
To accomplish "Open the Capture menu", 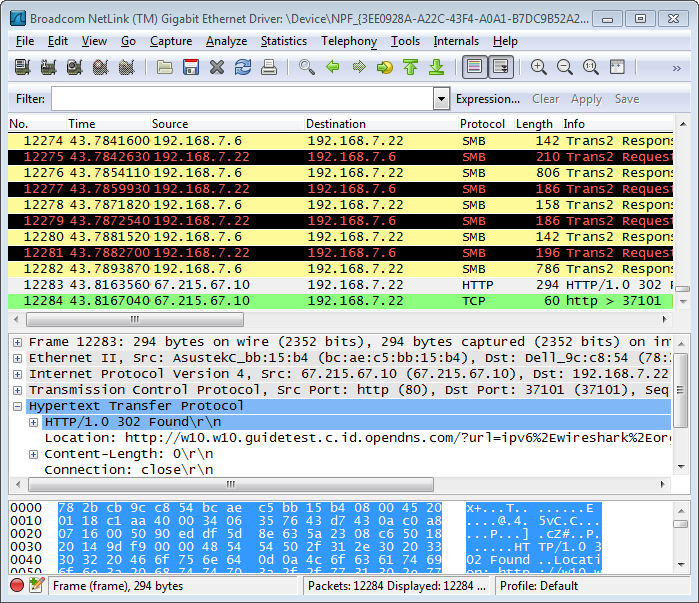I will (x=171, y=41).
